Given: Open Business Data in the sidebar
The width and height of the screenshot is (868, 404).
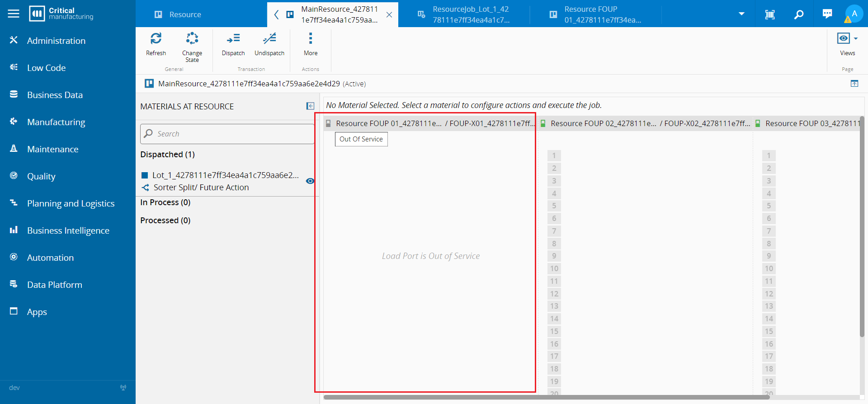Looking at the screenshot, I should point(68,95).
